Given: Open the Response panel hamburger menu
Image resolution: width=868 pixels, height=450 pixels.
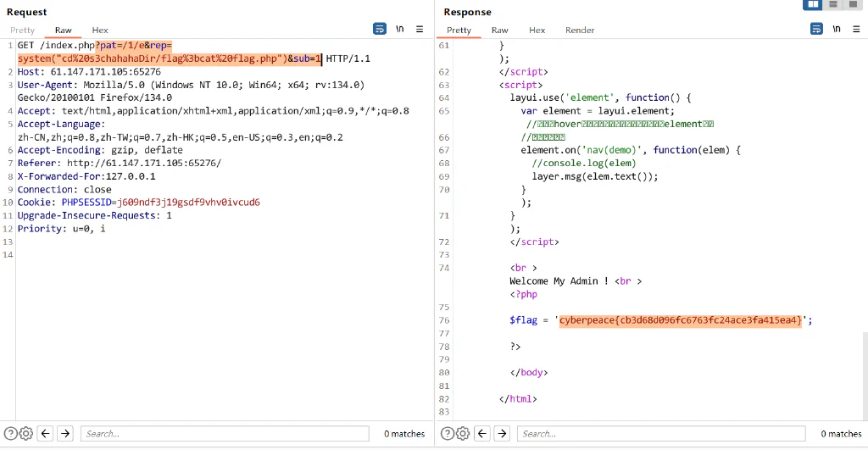Looking at the screenshot, I should (856, 30).
